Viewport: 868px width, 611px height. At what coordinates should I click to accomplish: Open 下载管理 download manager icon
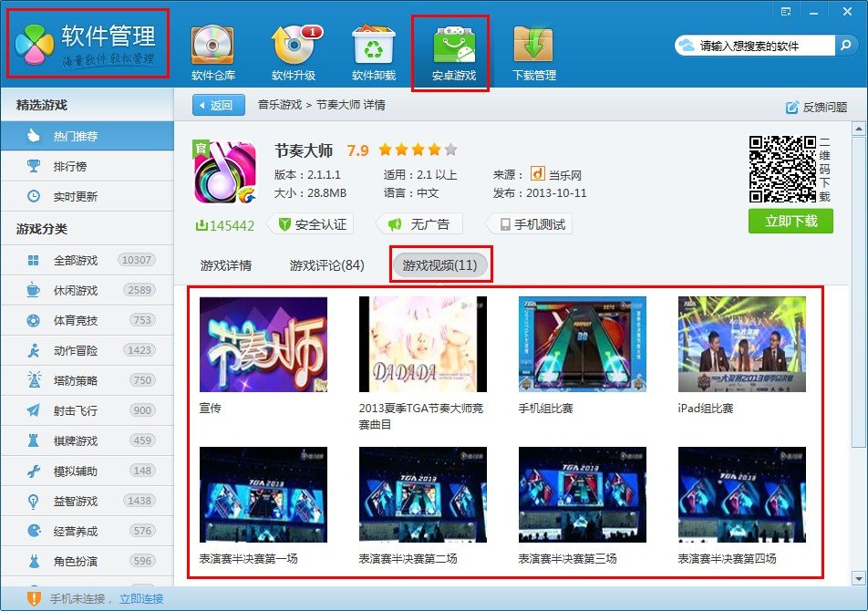(x=533, y=46)
